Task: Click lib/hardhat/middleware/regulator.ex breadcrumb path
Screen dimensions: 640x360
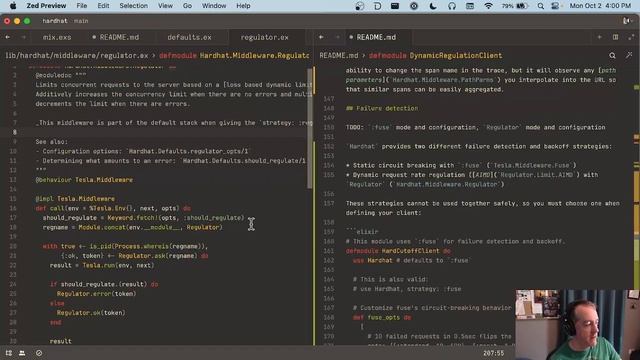Action: tap(77, 56)
